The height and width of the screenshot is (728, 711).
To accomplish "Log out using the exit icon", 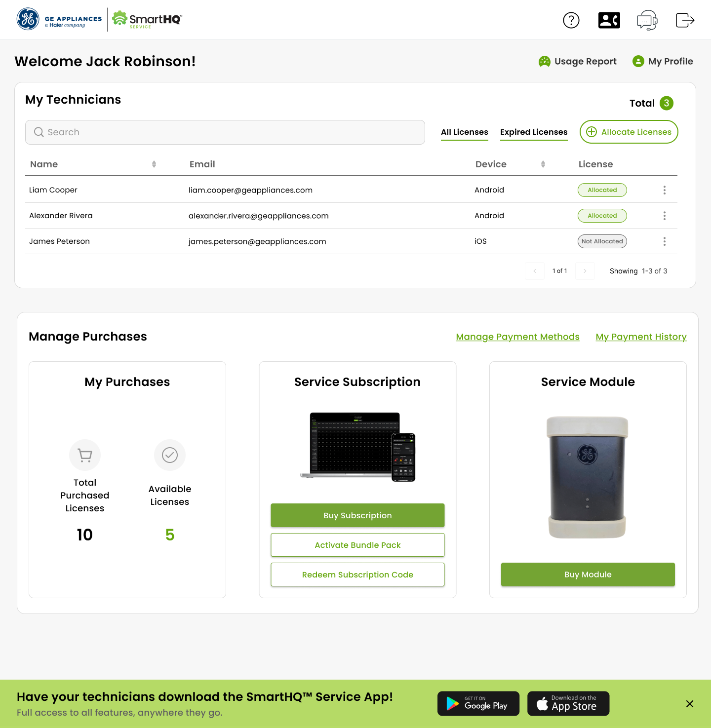I will click(685, 20).
